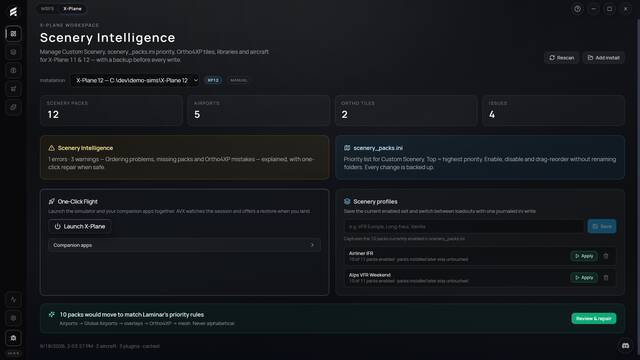Click the warning triangle beside Scenery Intelligence

click(x=51, y=148)
